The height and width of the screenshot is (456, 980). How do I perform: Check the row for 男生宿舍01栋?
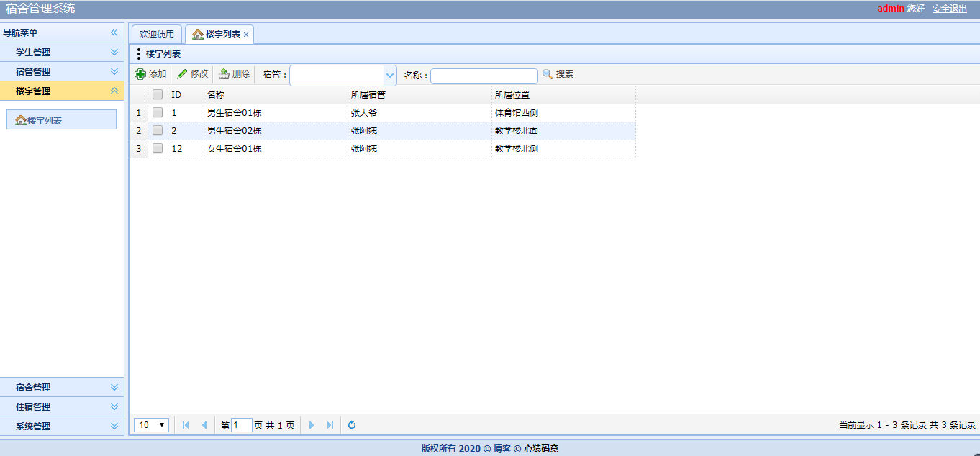(x=157, y=113)
